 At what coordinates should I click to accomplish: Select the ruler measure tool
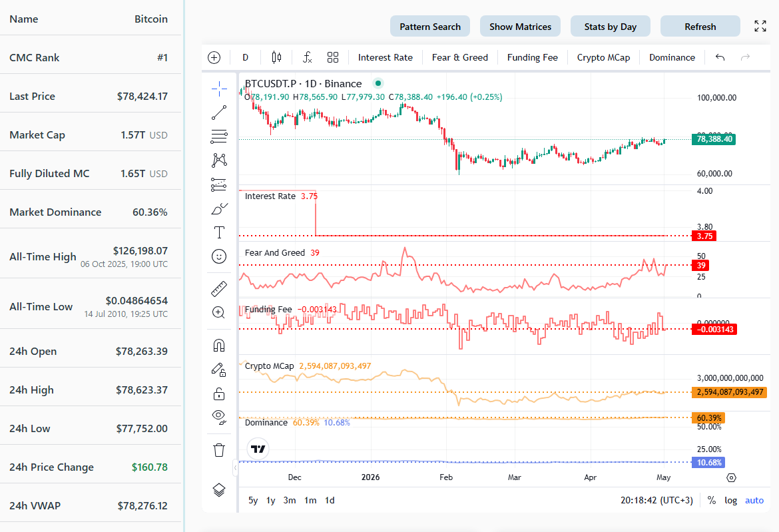219,288
